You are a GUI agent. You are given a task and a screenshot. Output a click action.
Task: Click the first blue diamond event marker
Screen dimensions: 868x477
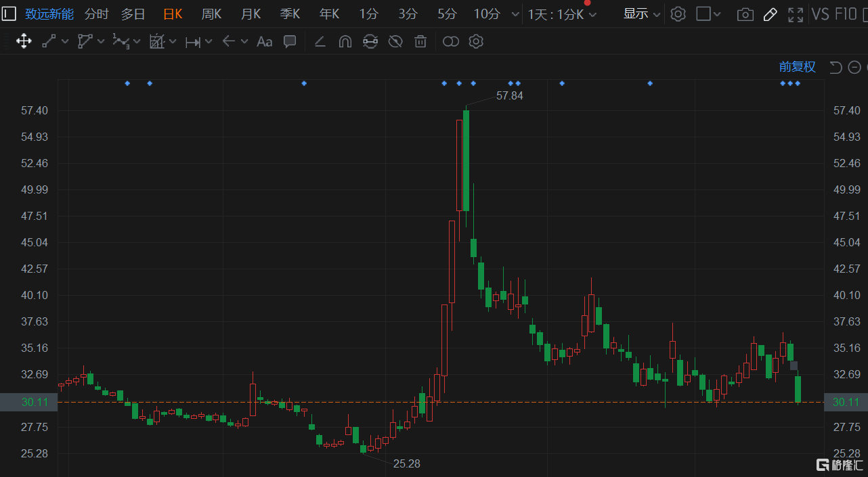click(x=127, y=83)
